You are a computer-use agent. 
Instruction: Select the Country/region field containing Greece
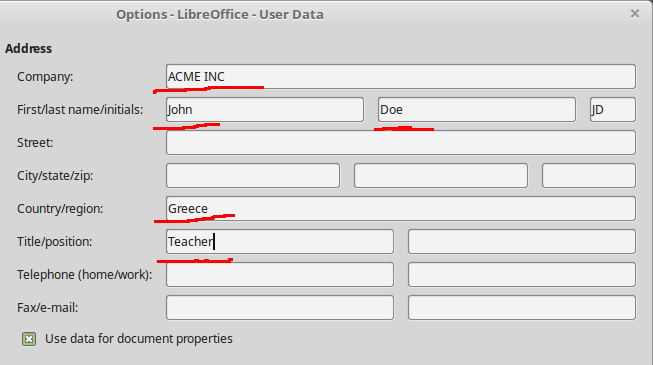pos(401,208)
